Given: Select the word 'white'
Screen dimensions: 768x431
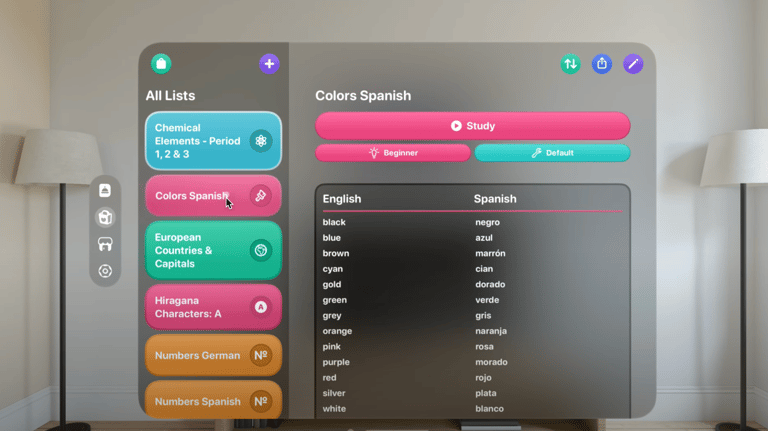Looking at the screenshot, I should tap(334, 409).
